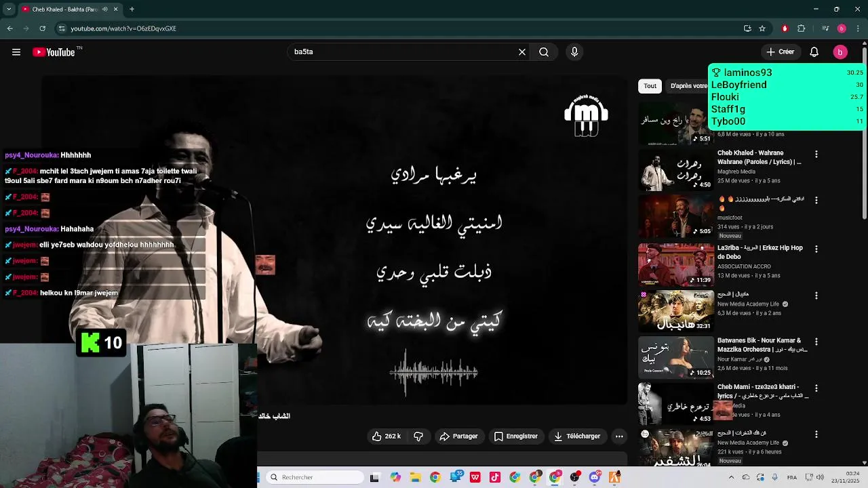Reload the page with the refresh icon
Screen dimensions: 868x488
click(42, 28)
